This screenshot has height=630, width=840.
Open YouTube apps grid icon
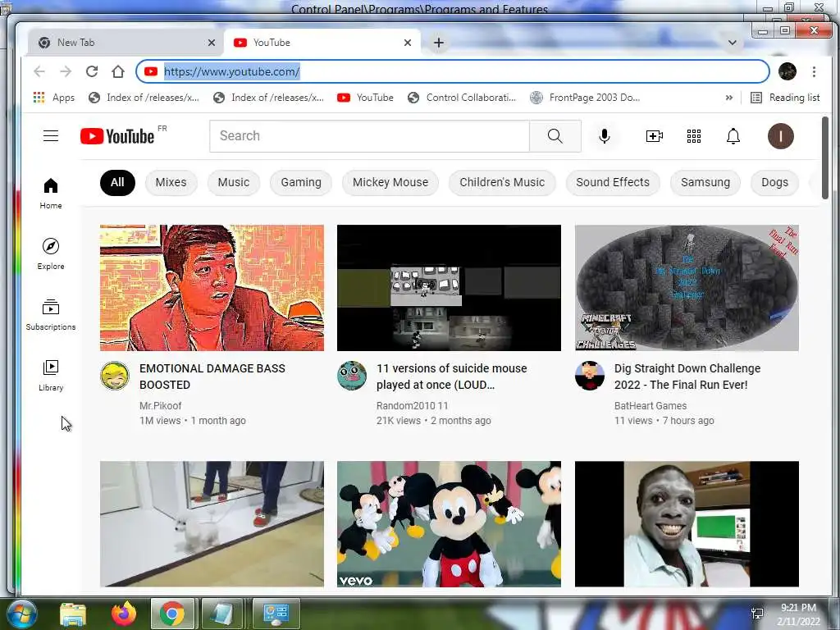[694, 136]
